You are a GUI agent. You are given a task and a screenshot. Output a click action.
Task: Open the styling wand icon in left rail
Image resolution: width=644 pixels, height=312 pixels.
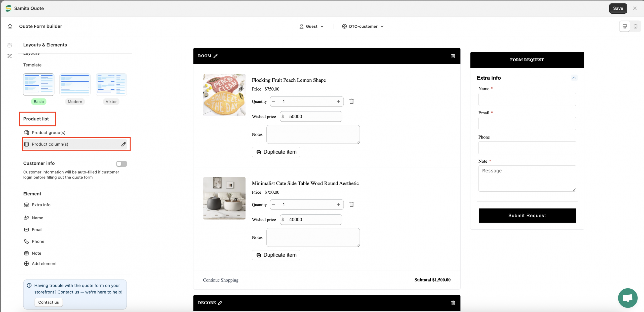[10, 56]
